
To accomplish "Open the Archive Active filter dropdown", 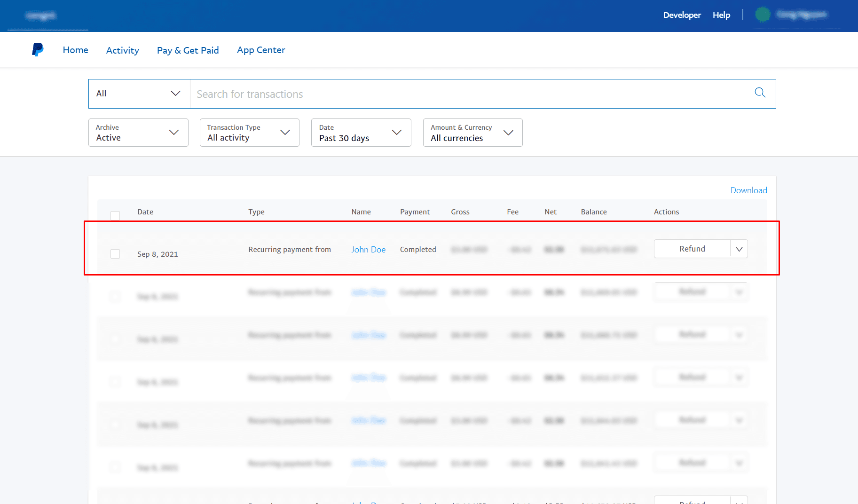I will point(138,133).
